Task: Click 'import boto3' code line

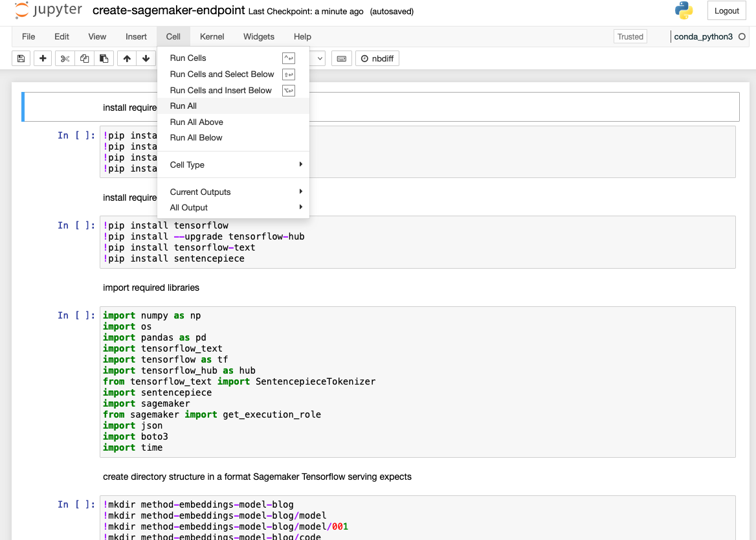Action: click(x=135, y=437)
